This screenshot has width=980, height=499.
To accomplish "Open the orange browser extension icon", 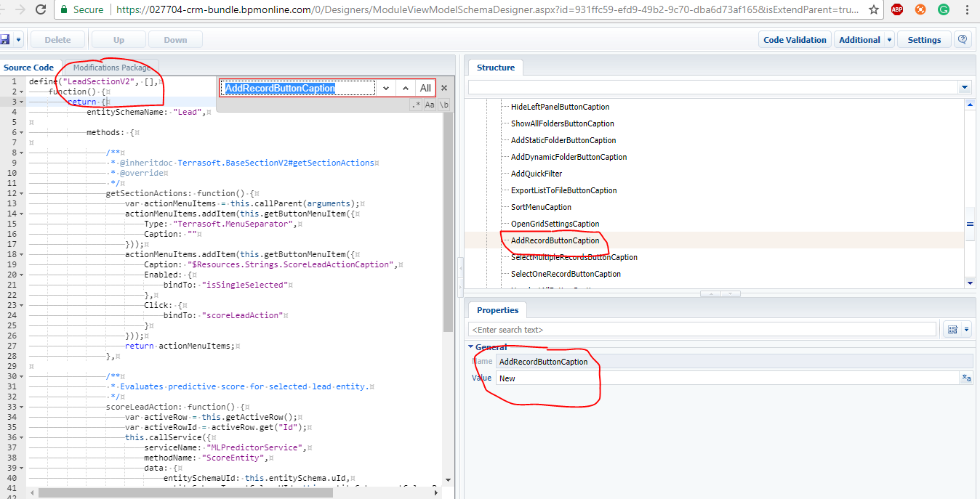I will pos(920,10).
